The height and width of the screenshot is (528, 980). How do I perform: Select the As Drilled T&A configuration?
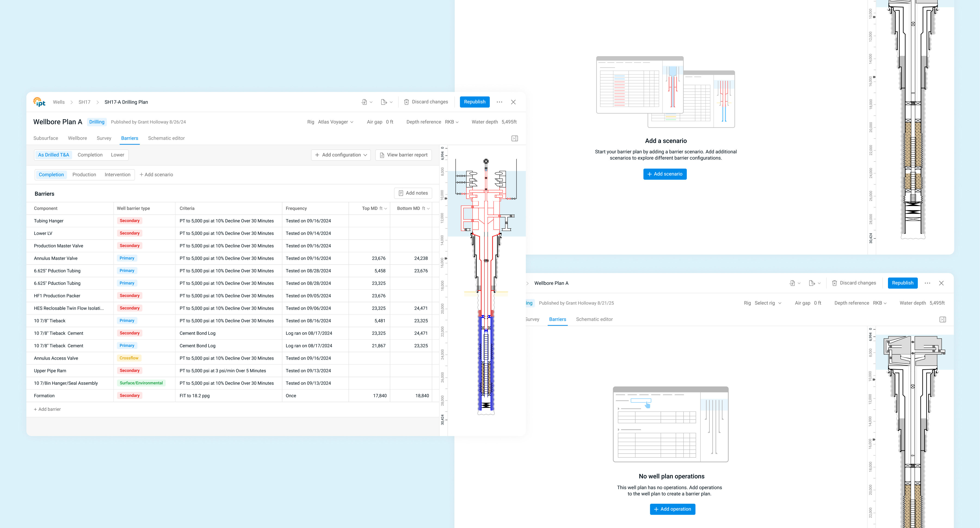[x=54, y=155]
